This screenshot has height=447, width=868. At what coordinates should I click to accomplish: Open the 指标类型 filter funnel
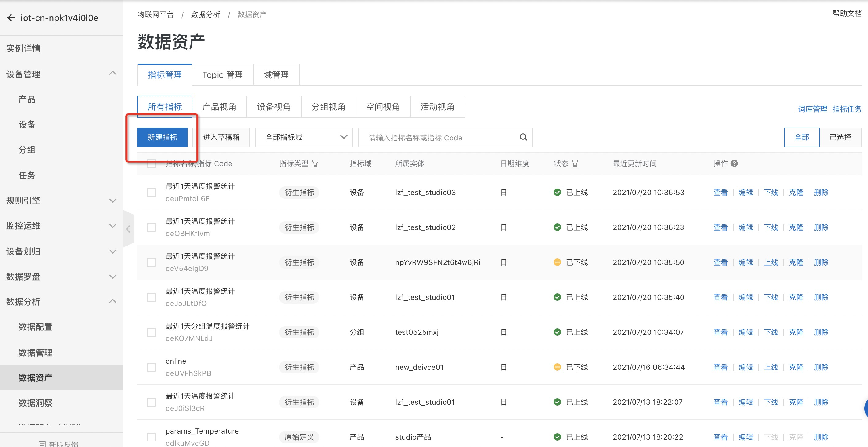coord(315,163)
